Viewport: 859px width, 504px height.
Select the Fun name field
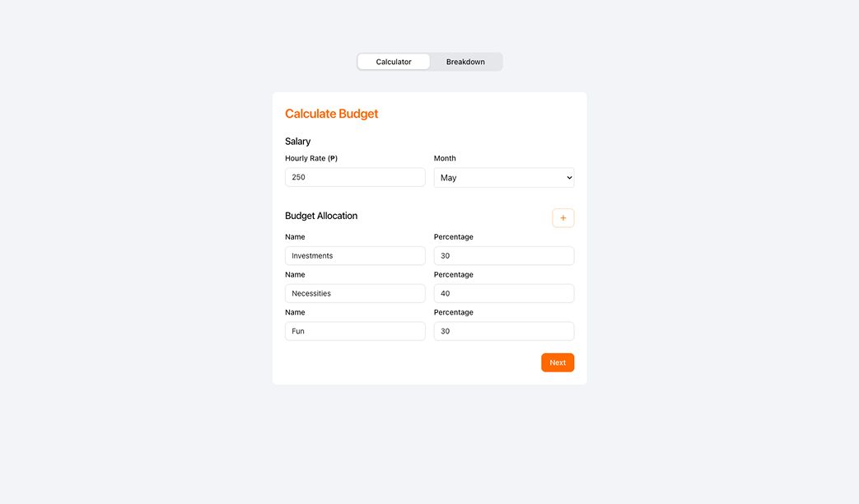coord(354,331)
